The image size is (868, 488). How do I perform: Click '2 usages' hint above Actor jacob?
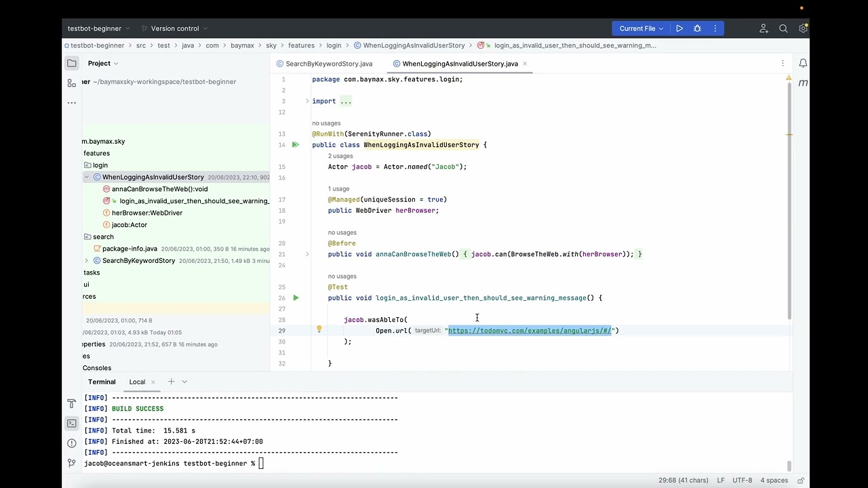coord(340,156)
